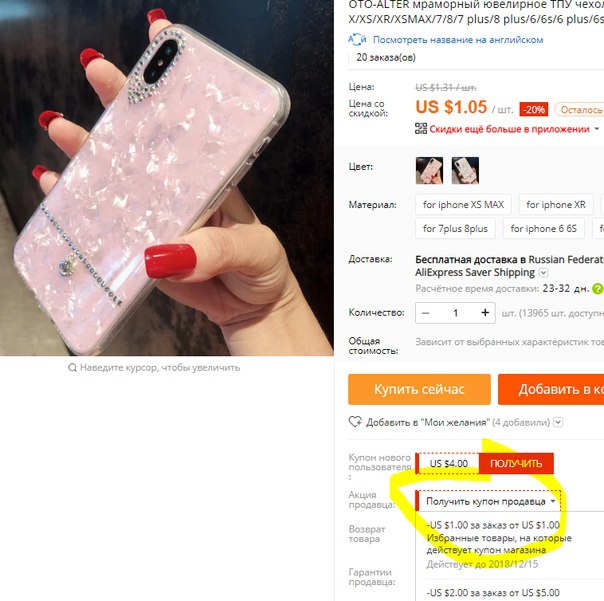Viewport: 604px width, 601px height.
Task: Select the first pink color swatch
Action: point(429,170)
